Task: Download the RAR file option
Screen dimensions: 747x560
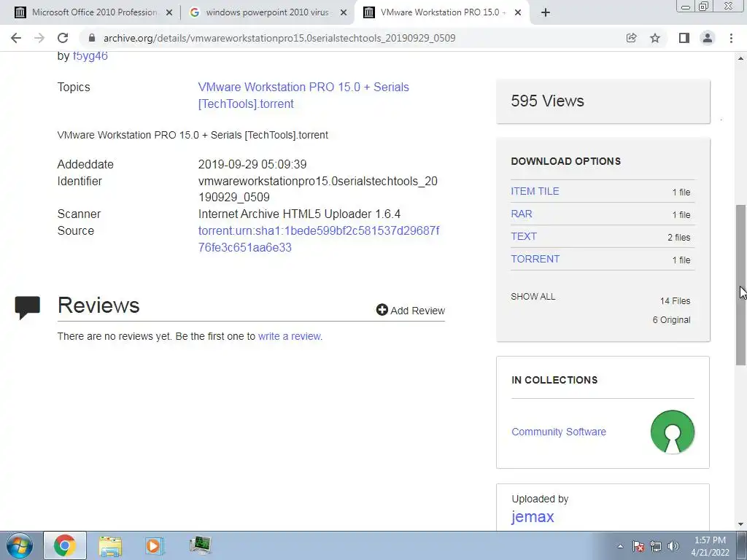Action: pos(522,214)
